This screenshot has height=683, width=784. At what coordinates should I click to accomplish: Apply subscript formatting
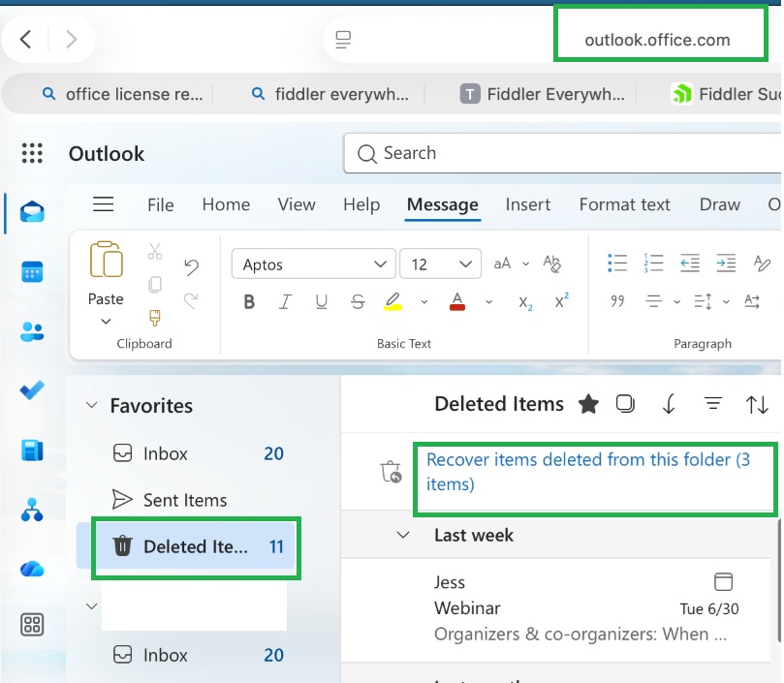tap(525, 302)
